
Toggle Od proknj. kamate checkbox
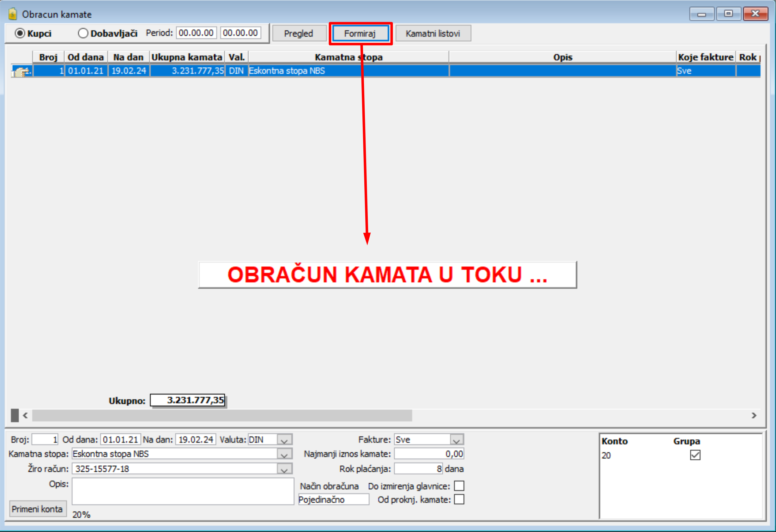[459, 499]
